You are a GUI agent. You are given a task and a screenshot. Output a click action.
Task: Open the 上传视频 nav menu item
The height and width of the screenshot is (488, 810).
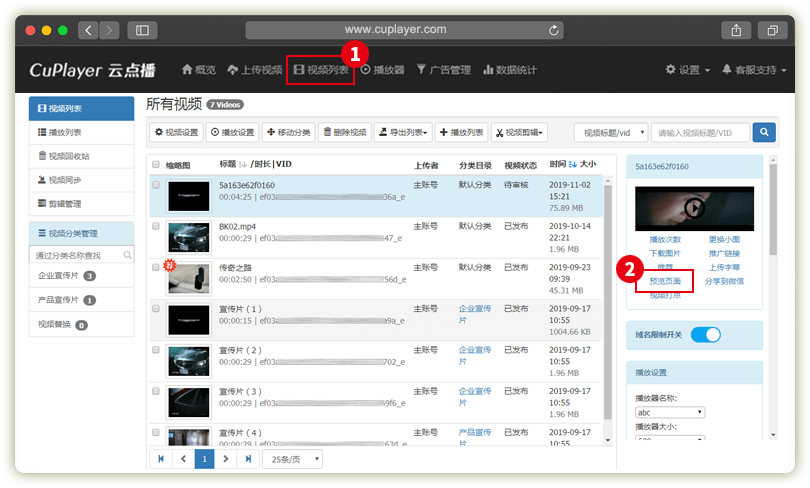[255, 70]
